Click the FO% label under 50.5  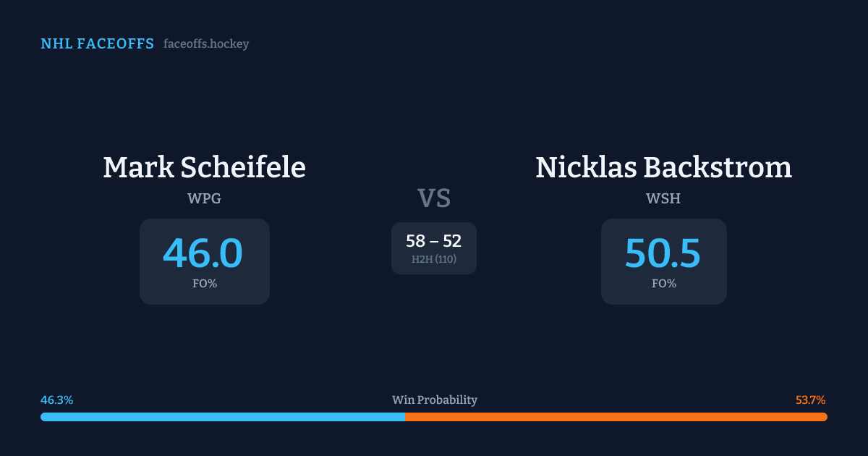click(664, 284)
